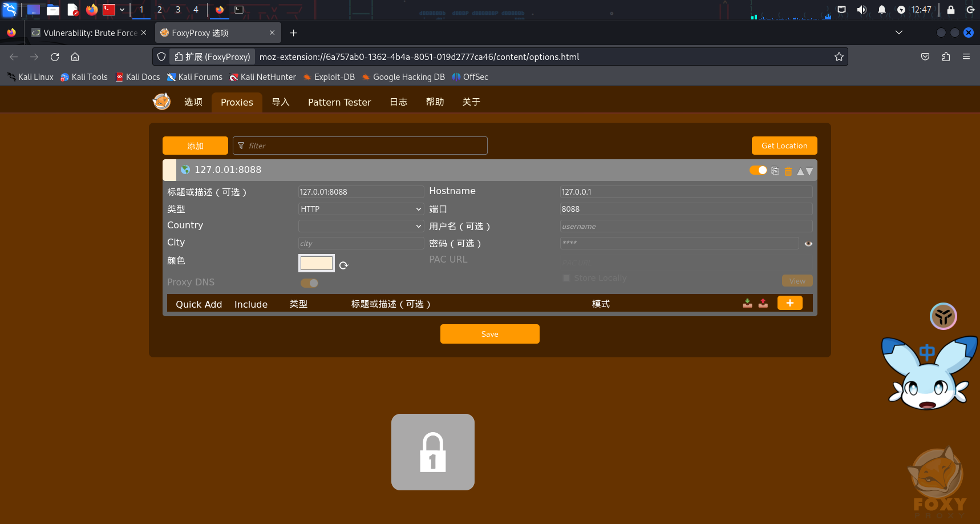Click the move proxy up arrow
This screenshot has width=980, height=524.
coord(800,171)
